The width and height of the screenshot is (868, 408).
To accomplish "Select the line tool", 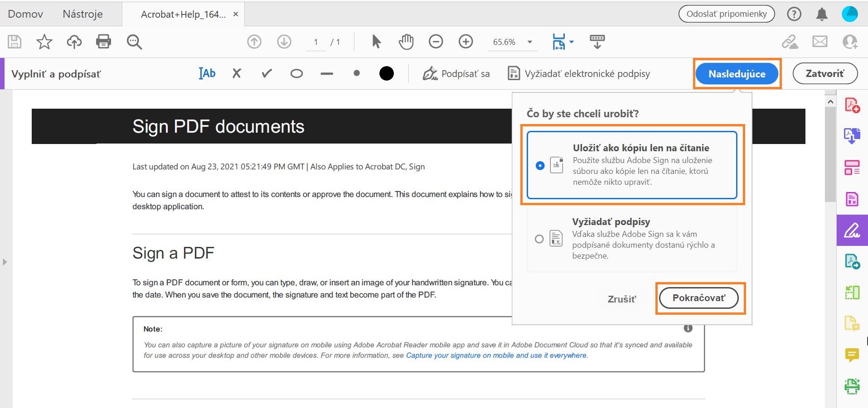I will click(x=326, y=74).
